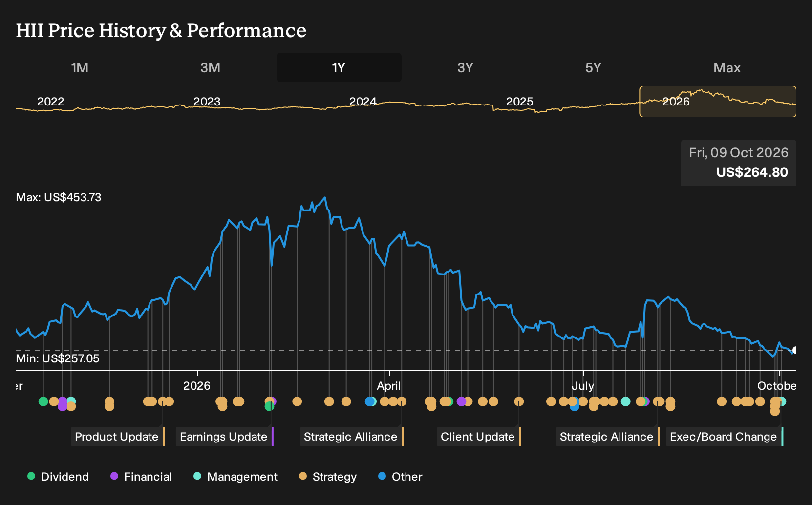Open the Strategic Alliance label near July

tap(607, 437)
